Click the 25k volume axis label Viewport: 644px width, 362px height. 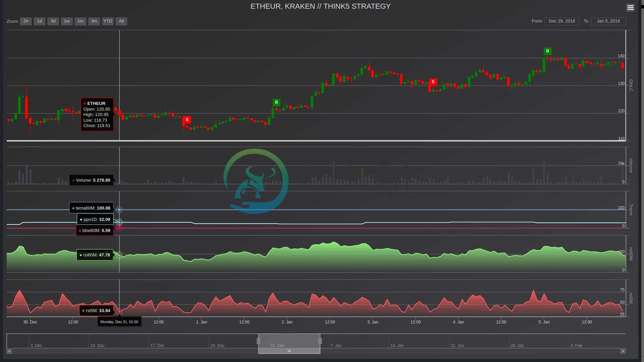(x=621, y=164)
